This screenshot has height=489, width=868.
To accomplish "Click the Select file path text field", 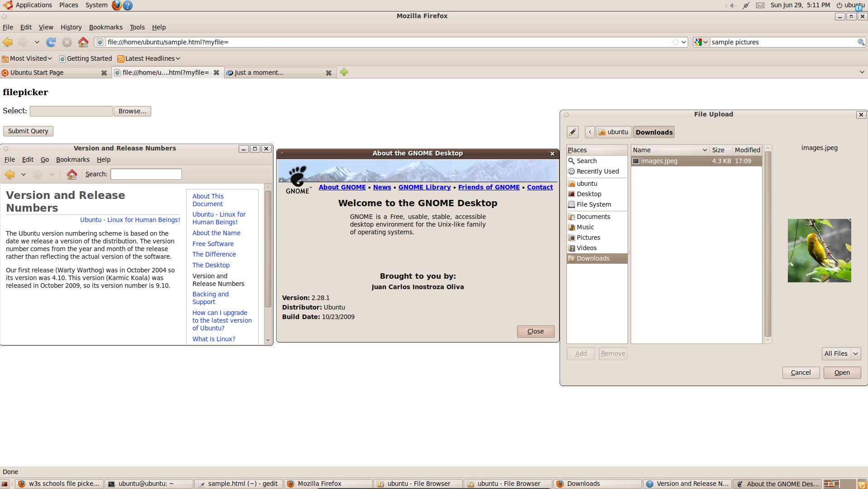I will (71, 111).
